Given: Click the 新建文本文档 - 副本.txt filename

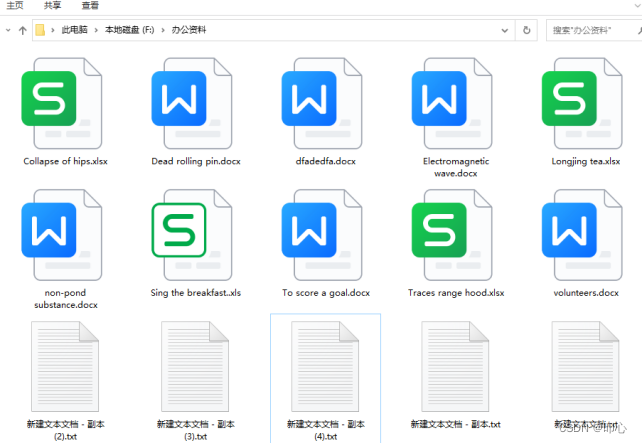Looking at the screenshot, I should (456, 424).
